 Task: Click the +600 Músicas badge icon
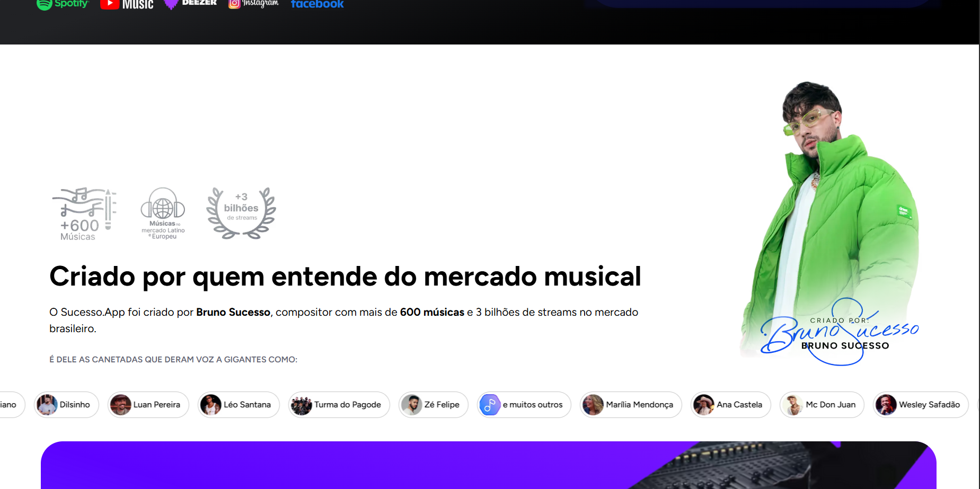point(84,214)
